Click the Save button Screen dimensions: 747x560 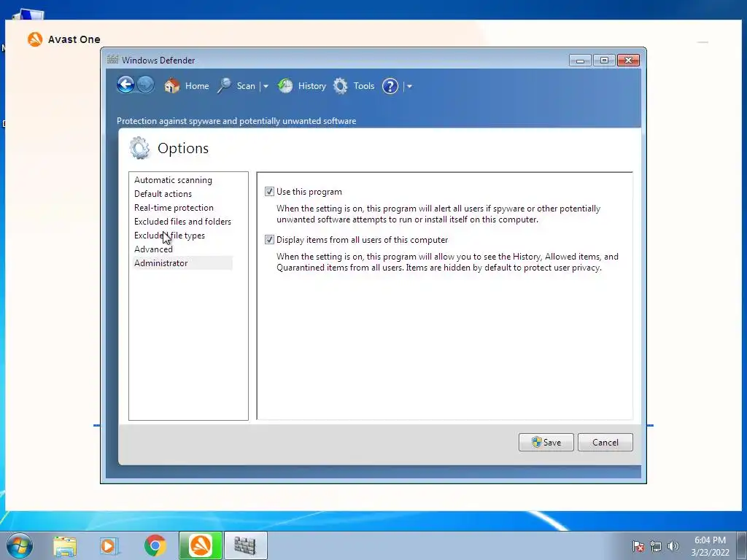click(x=546, y=443)
